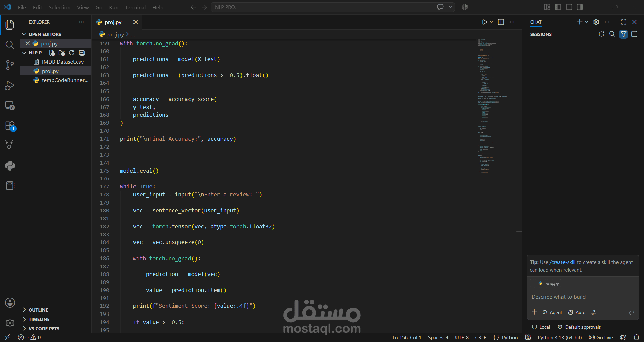Close the proj.py editor tab

[136, 22]
